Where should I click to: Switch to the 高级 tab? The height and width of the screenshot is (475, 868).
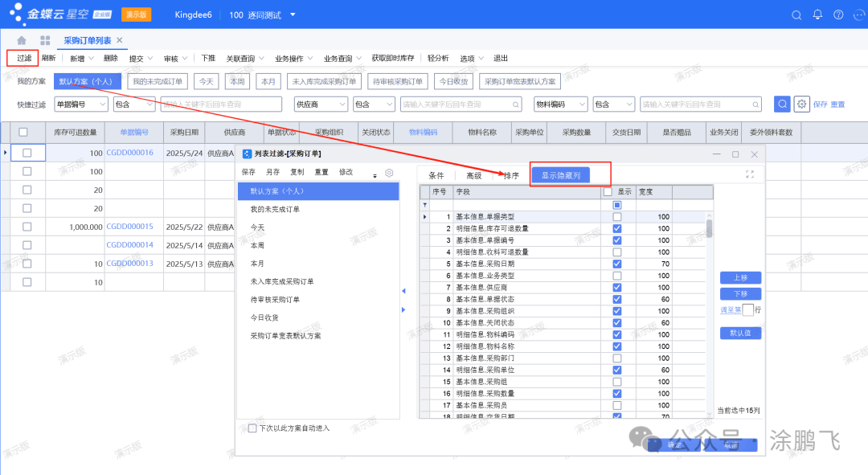(x=473, y=175)
